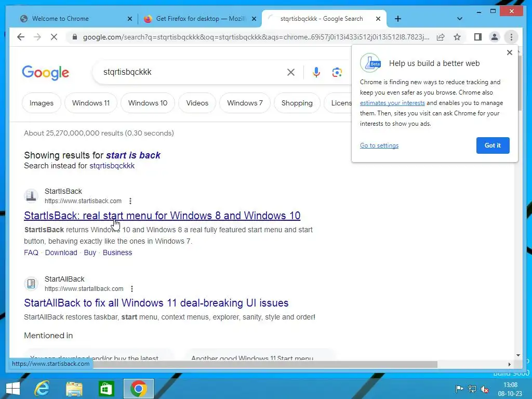Launch Internet Explorer from the taskbar

point(42,389)
